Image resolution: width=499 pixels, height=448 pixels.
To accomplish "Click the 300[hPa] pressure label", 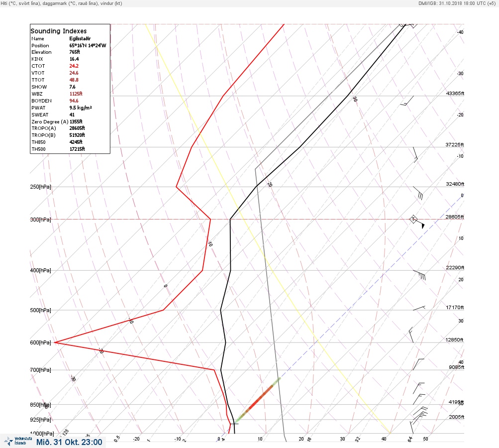I will 40,220.
